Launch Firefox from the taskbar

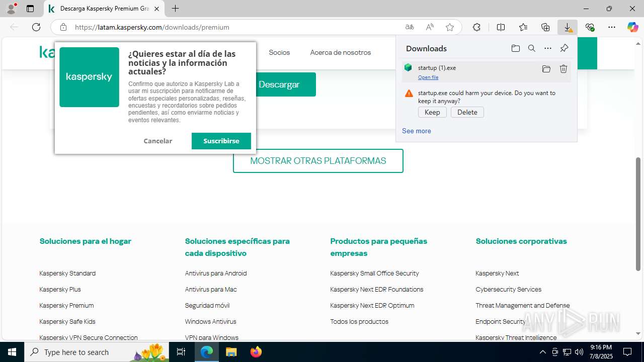click(x=256, y=352)
